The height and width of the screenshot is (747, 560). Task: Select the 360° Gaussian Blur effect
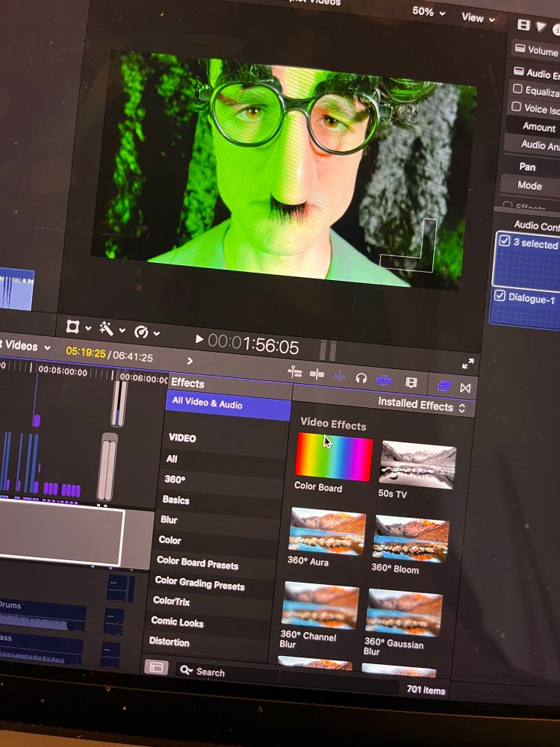tap(404, 613)
